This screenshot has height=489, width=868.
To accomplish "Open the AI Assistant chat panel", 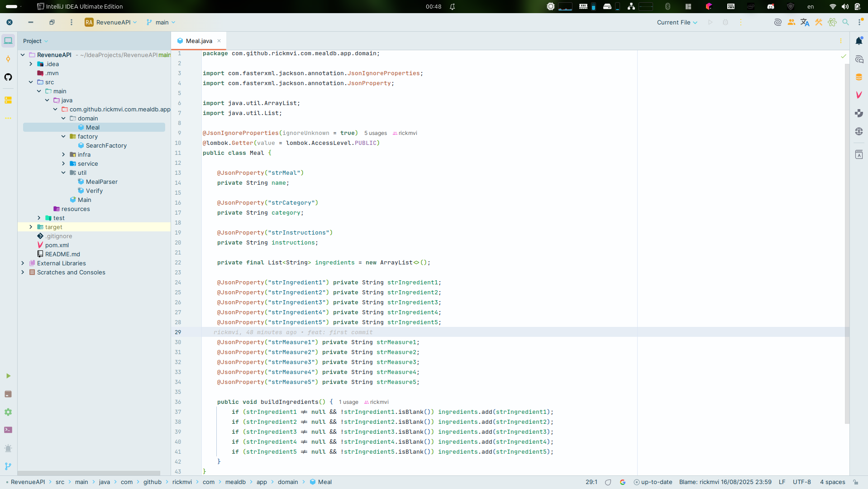I will [x=859, y=59].
